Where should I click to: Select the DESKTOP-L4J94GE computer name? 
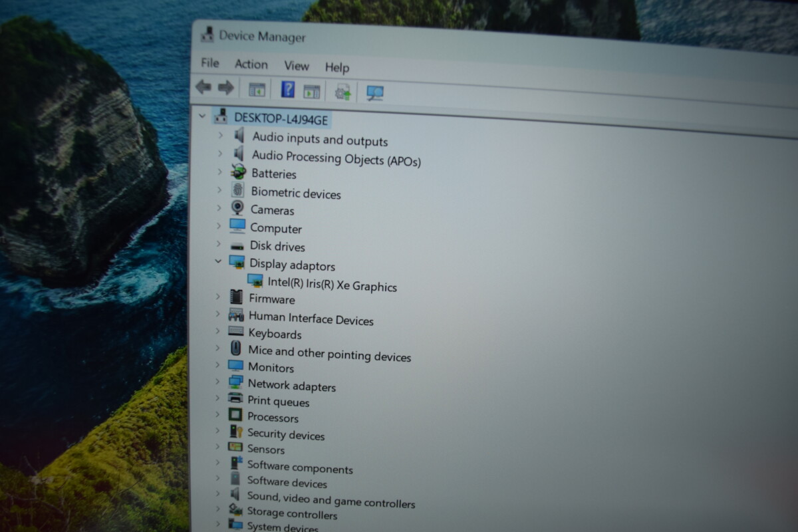281,118
